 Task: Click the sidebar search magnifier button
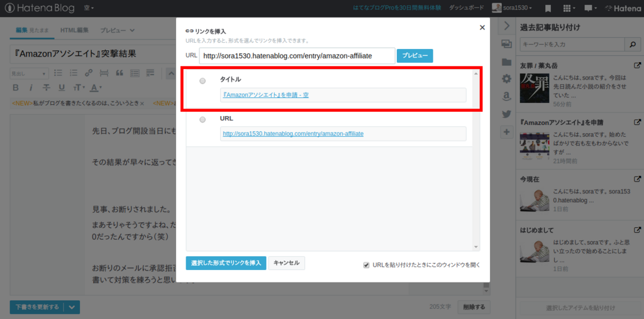click(633, 44)
